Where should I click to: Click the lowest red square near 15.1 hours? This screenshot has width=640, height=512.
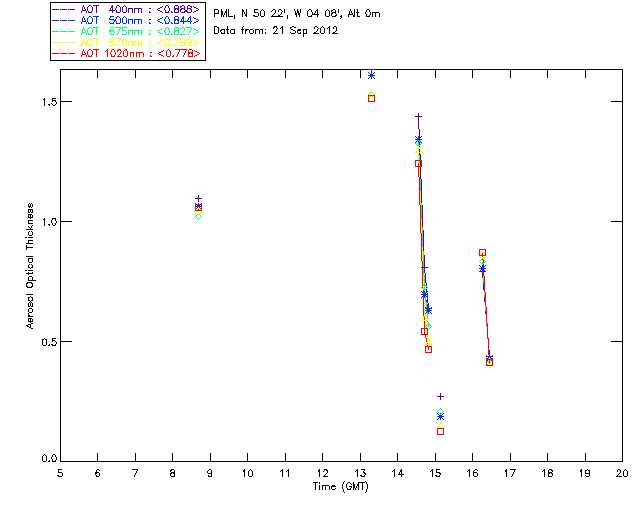(x=440, y=432)
